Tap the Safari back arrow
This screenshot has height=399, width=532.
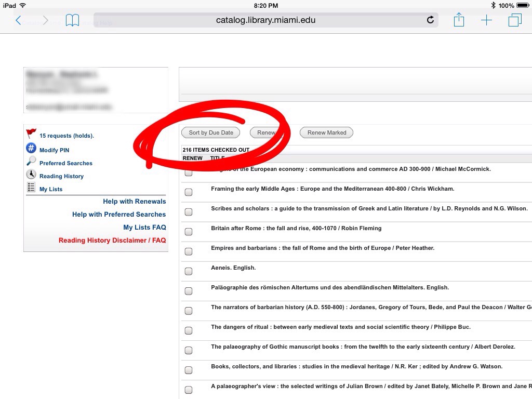(18, 20)
